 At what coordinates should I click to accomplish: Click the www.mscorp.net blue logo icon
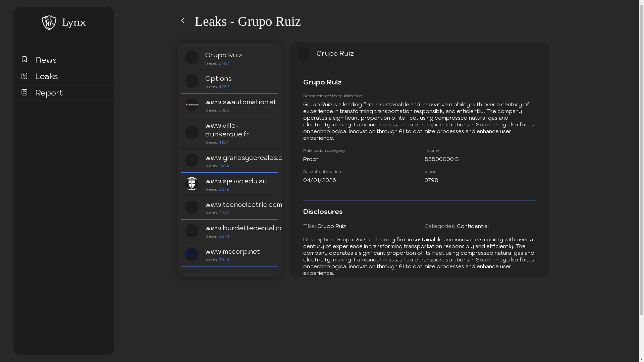pos(192,254)
